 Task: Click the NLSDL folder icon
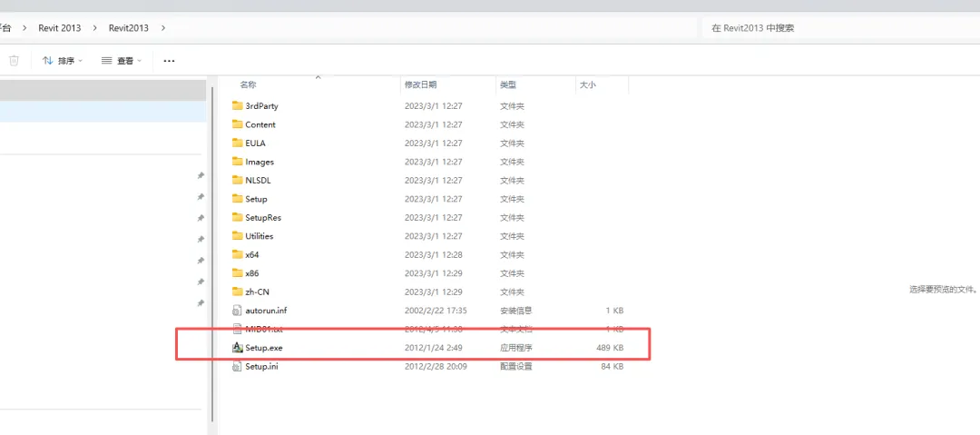point(237,180)
